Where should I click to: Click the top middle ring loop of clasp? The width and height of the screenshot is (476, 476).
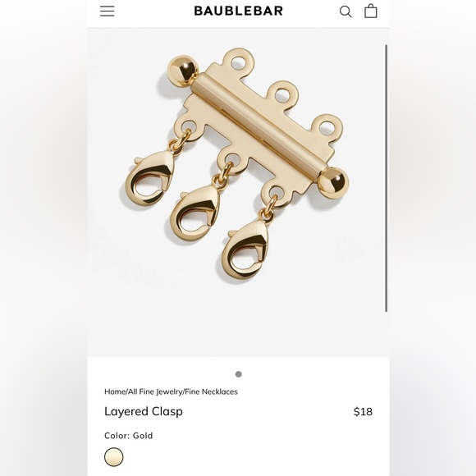[283, 95]
